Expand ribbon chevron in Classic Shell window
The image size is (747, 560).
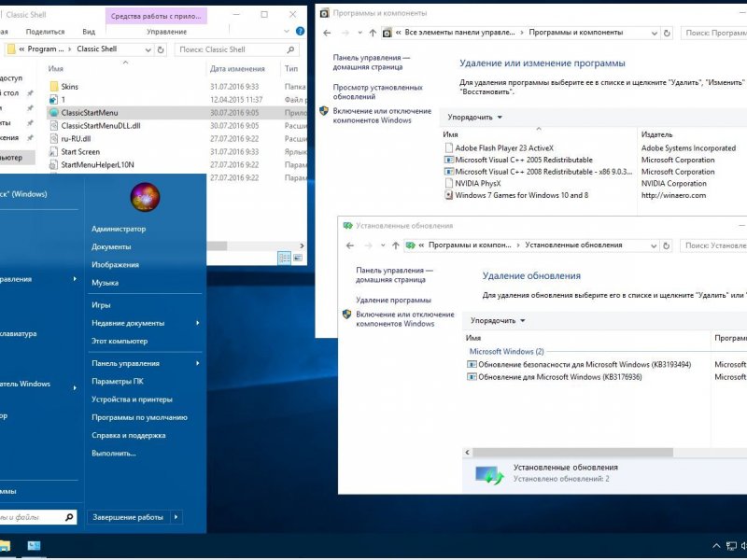click(287, 32)
